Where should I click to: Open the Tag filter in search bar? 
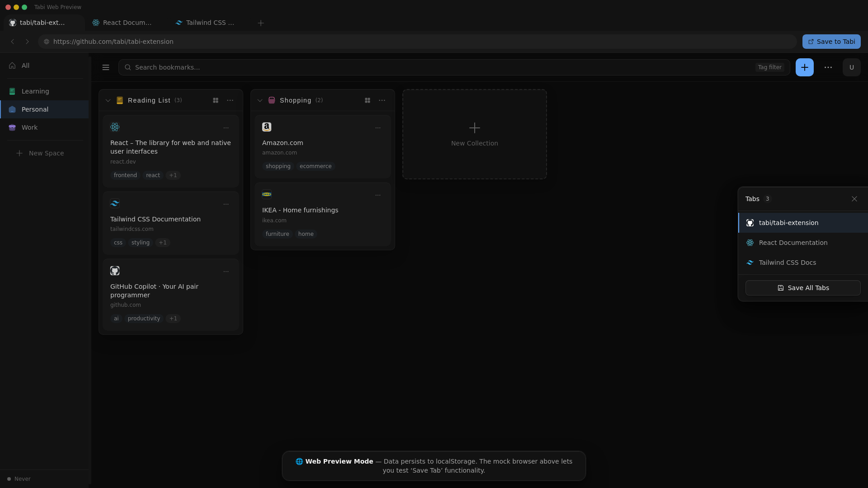point(769,67)
